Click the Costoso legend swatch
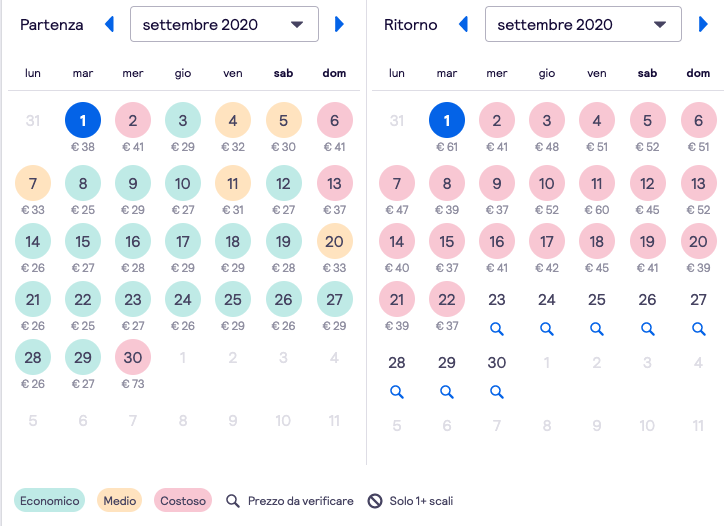The width and height of the screenshot is (728, 526). [181, 500]
